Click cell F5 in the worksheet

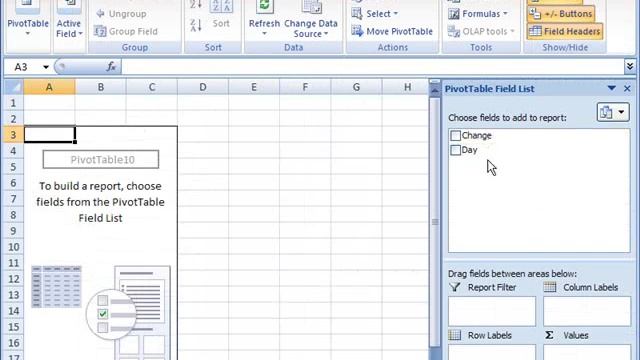pos(305,167)
